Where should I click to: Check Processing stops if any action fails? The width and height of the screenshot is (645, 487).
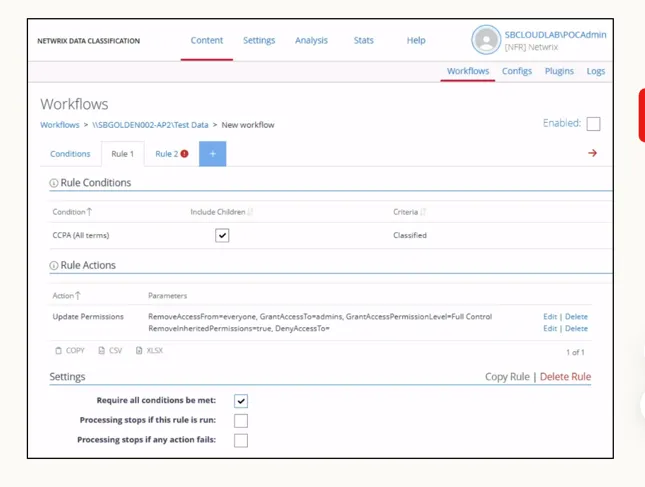tap(241, 441)
